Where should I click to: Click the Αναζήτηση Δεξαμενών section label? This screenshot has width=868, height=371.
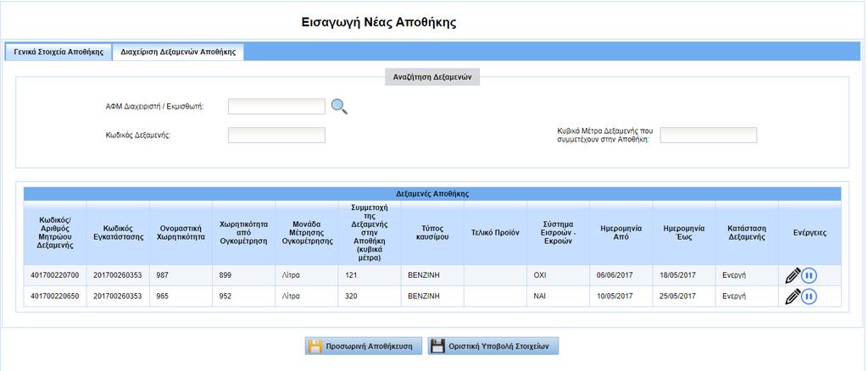432,77
